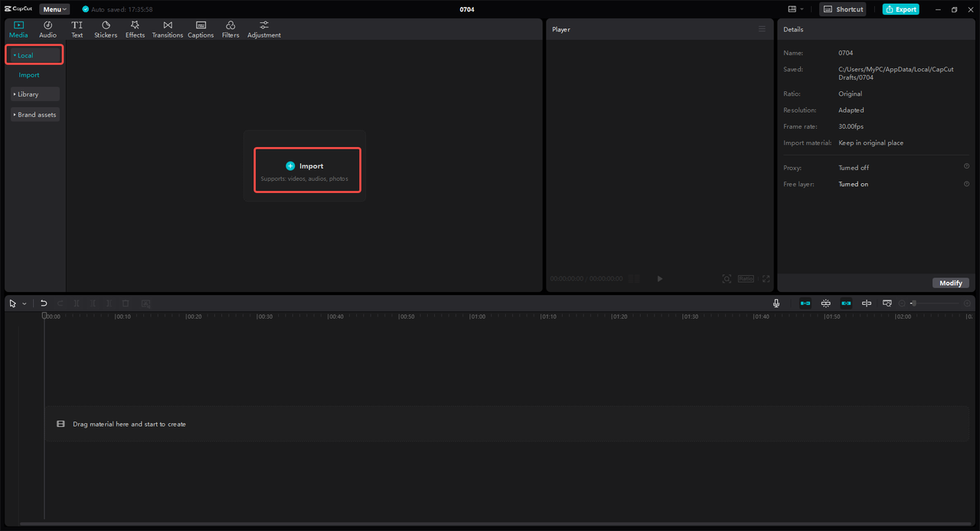Viewport: 980px width, 531px height.
Task: Click the Undo icon
Action: pos(44,303)
